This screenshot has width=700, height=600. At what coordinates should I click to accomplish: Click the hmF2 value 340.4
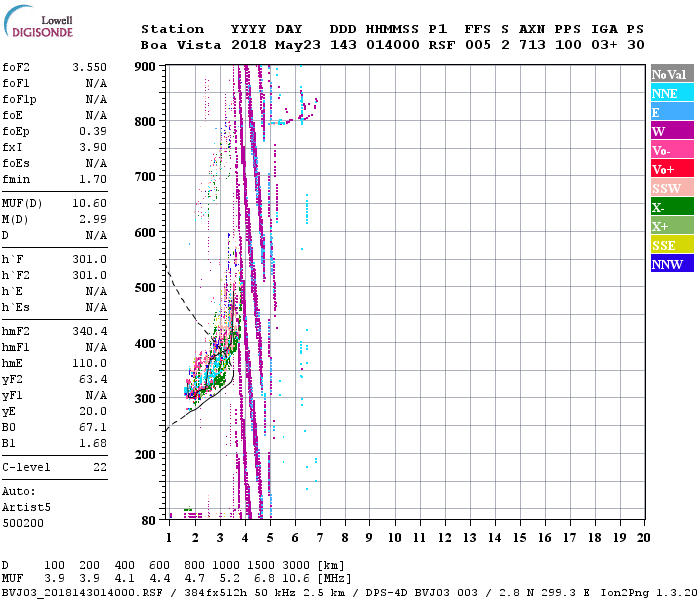90,331
